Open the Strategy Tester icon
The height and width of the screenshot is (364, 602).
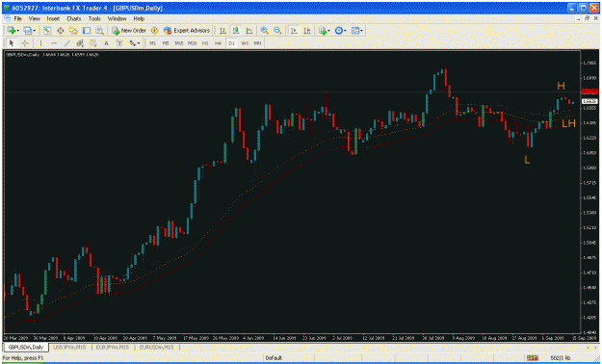[100, 31]
